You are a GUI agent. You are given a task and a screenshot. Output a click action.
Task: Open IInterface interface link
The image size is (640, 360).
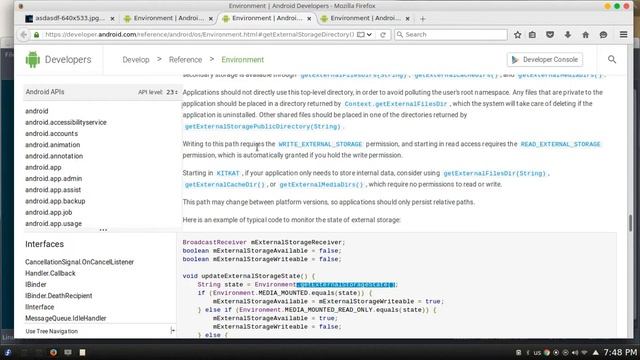(40, 307)
